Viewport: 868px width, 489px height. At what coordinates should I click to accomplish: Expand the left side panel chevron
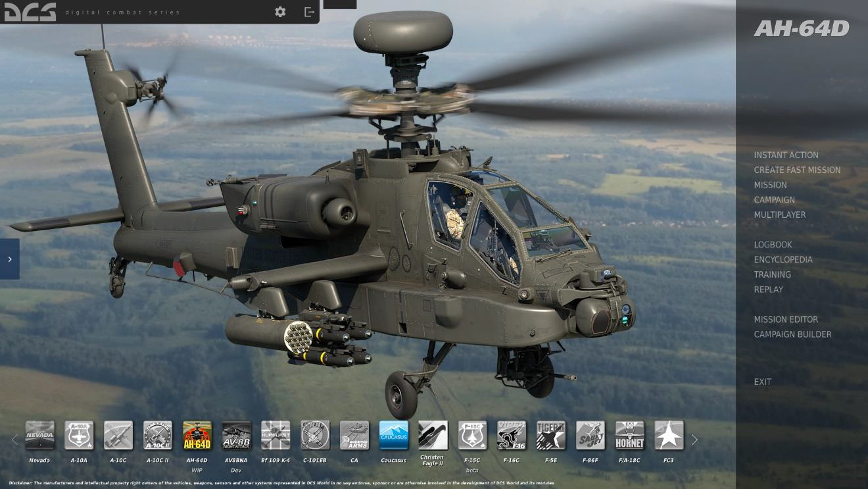[x=9, y=259]
